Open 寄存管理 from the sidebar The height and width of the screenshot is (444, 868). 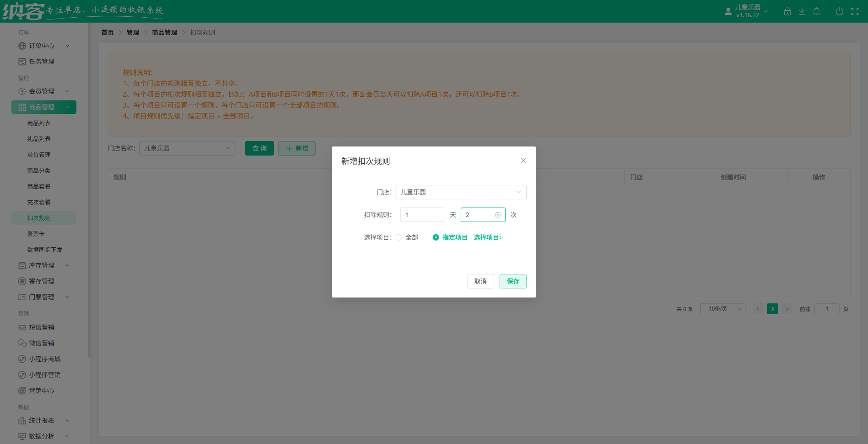(22, 281)
